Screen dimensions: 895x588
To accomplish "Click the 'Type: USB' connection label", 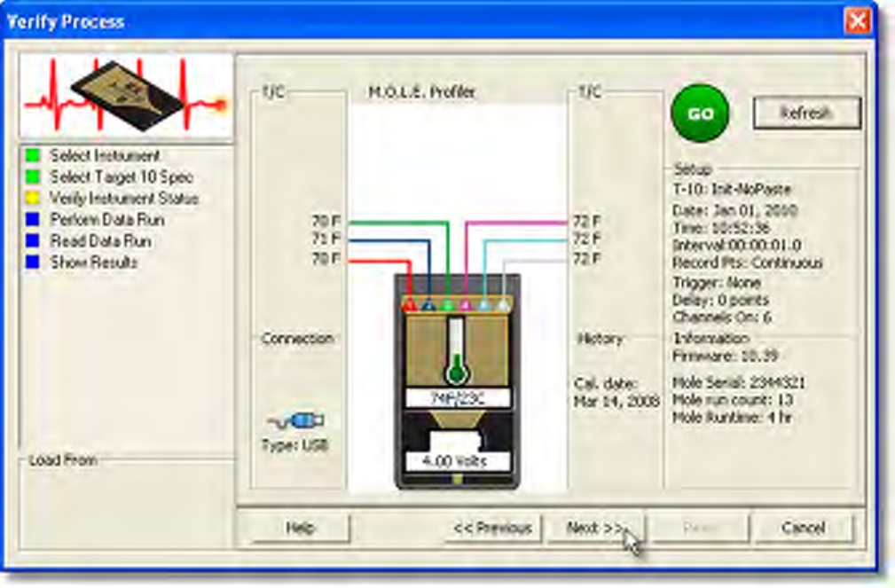I will [x=295, y=445].
